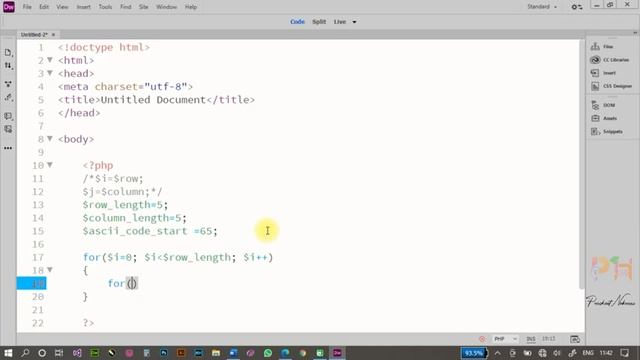Click the outer for loop statement on line 17
640x360 pixels.
pos(178,257)
